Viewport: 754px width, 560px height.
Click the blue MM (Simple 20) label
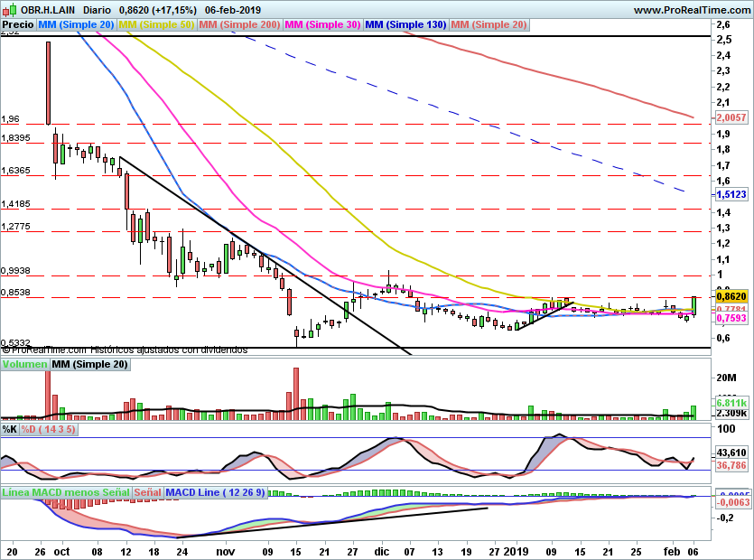pyautogui.click(x=77, y=24)
